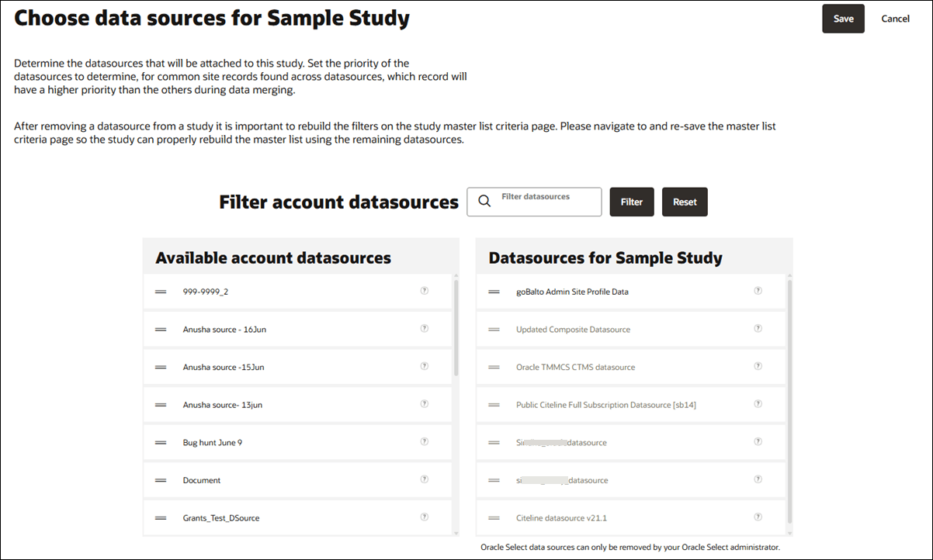933x560 pixels.
Task: Cancel the data source changes
Action: [895, 18]
